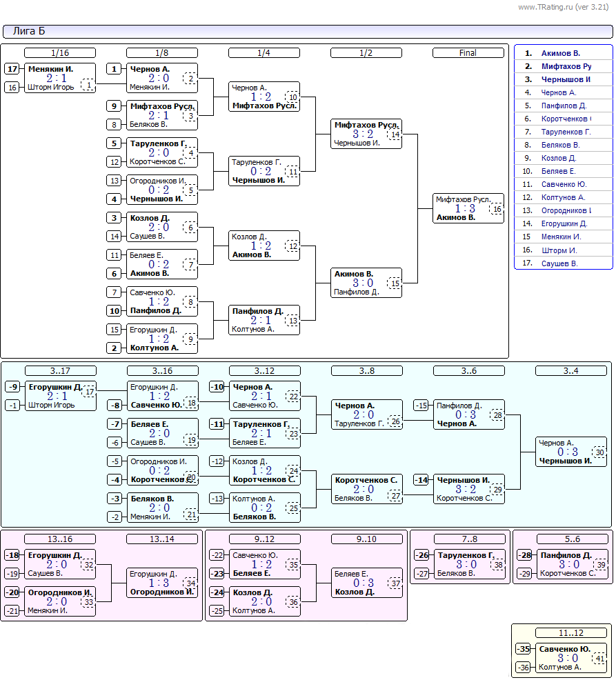Screen dimensions: 616x680
Task: Click the dashed match number 16 in Final
Action: point(497,209)
